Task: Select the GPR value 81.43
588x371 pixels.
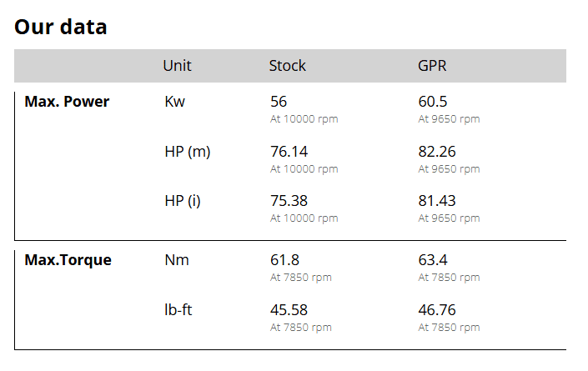Action: pos(437,201)
